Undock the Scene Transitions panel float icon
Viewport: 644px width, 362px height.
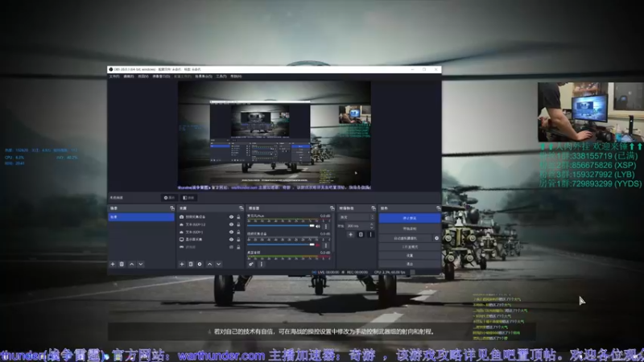373,208
